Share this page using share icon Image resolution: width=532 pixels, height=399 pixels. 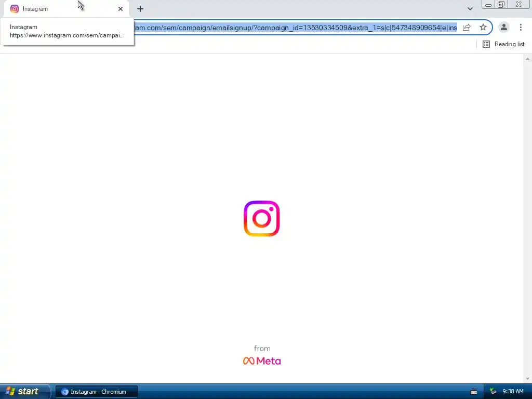[x=467, y=28]
